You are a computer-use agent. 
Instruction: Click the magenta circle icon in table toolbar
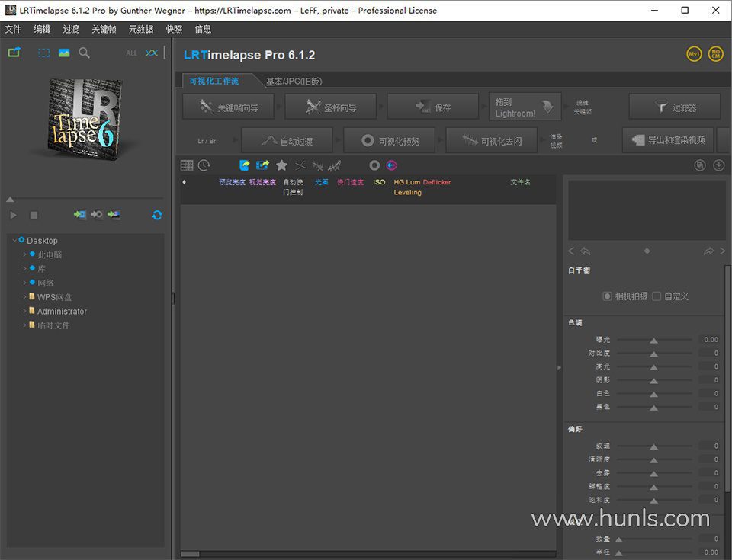[392, 165]
